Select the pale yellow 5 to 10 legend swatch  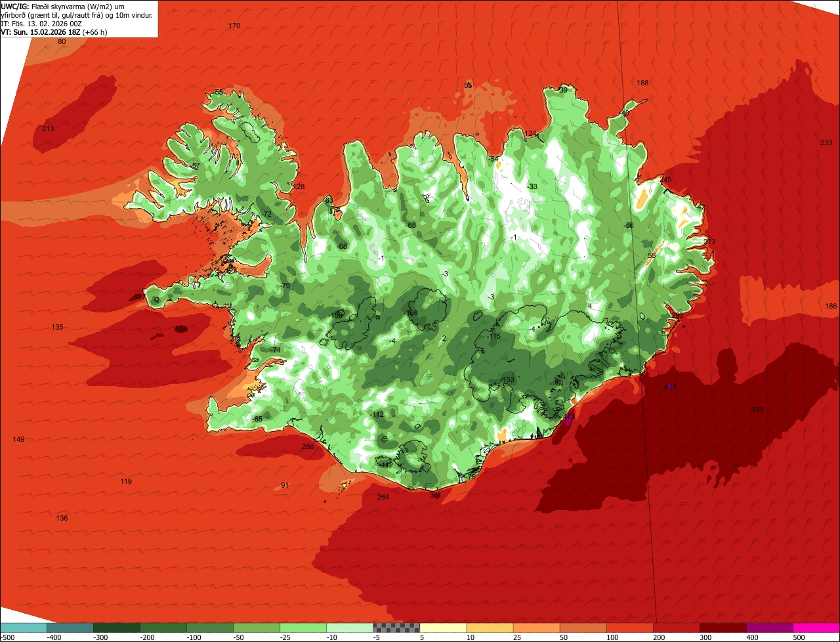(x=443, y=627)
